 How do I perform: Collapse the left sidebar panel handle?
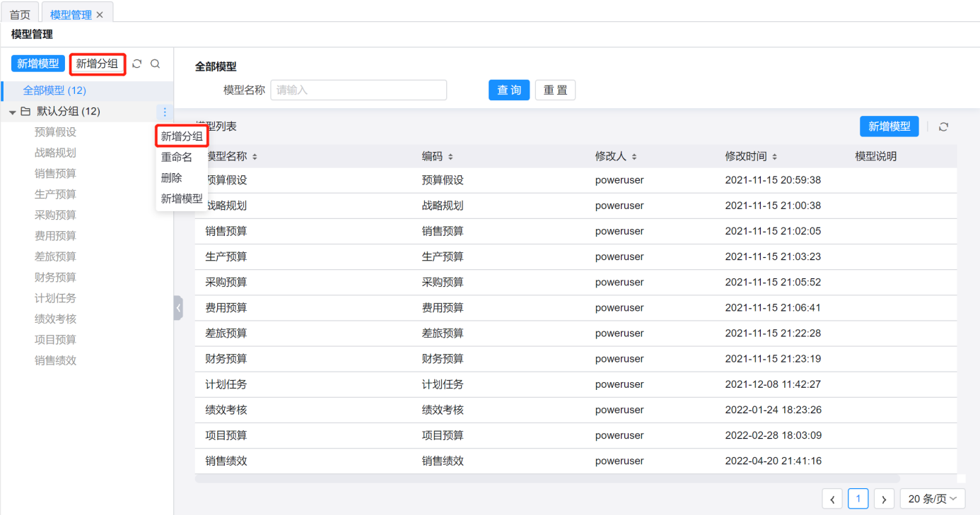coord(178,308)
